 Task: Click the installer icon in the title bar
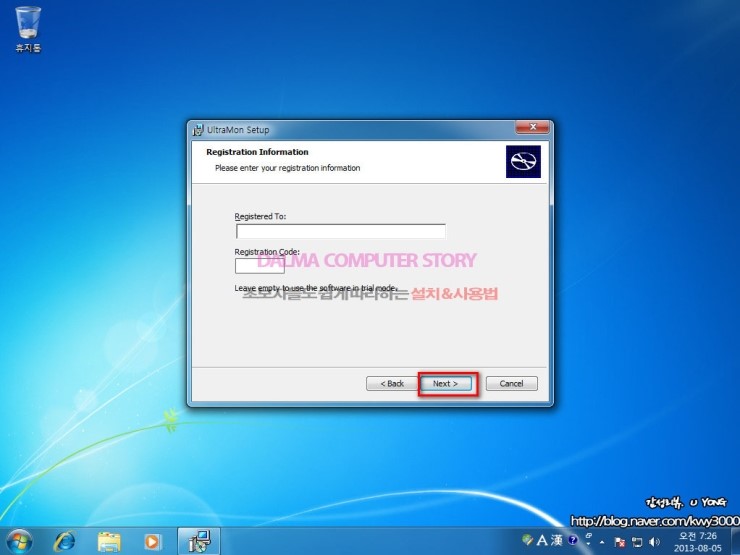(x=198, y=130)
